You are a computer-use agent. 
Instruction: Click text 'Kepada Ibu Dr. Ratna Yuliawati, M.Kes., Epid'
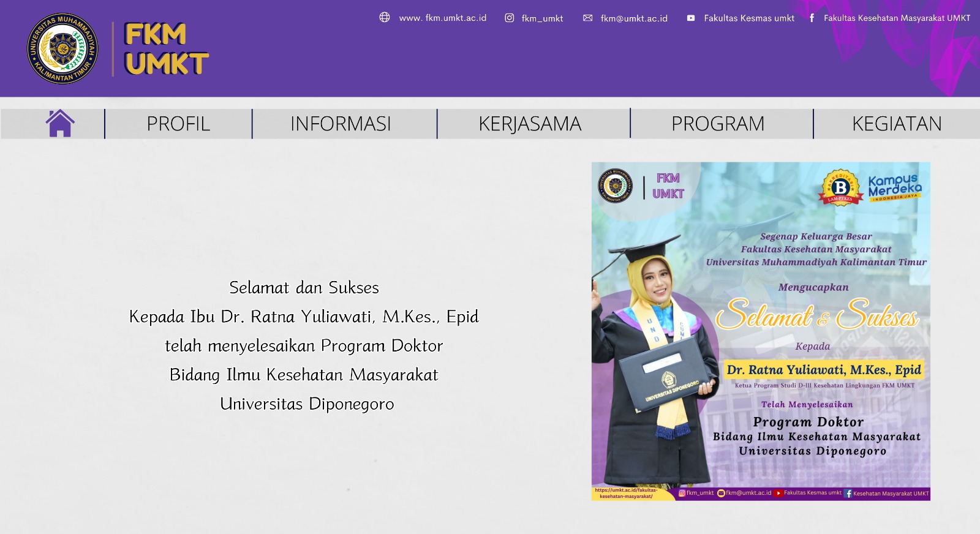(x=304, y=317)
